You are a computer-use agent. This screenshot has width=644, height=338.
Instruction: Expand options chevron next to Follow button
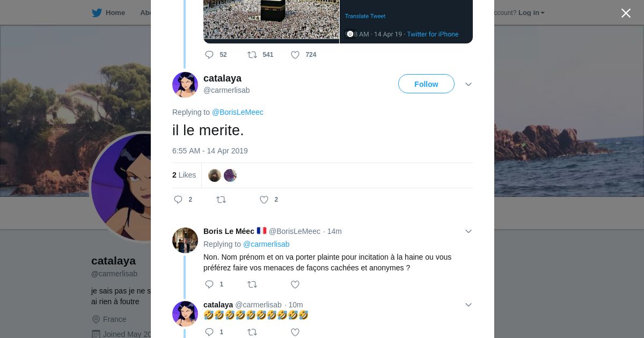point(469,84)
